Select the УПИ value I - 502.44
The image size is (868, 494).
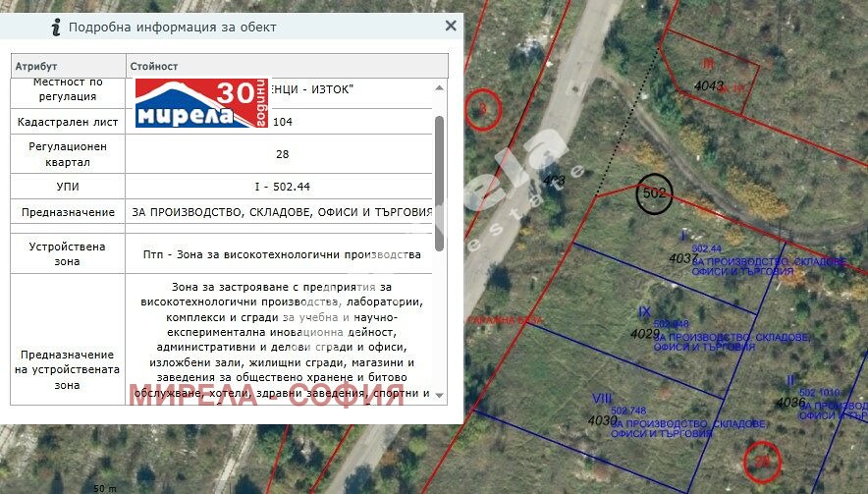(x=281, y=187)
